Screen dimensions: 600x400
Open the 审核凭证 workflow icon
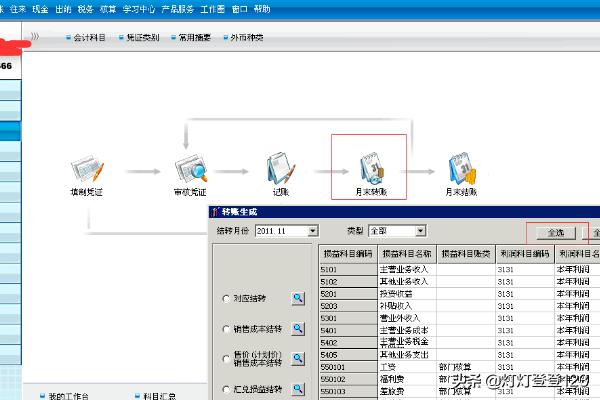190,175
